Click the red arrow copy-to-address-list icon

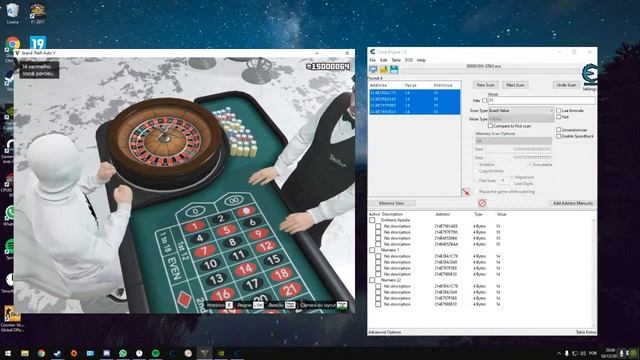[x=466, y=192]
